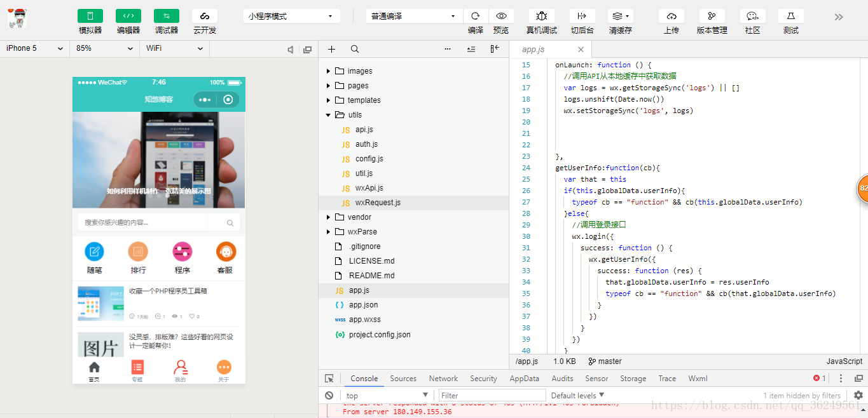868x418 pixels.
Task: Detach the simulator window icon
Action: coord(308,50)
